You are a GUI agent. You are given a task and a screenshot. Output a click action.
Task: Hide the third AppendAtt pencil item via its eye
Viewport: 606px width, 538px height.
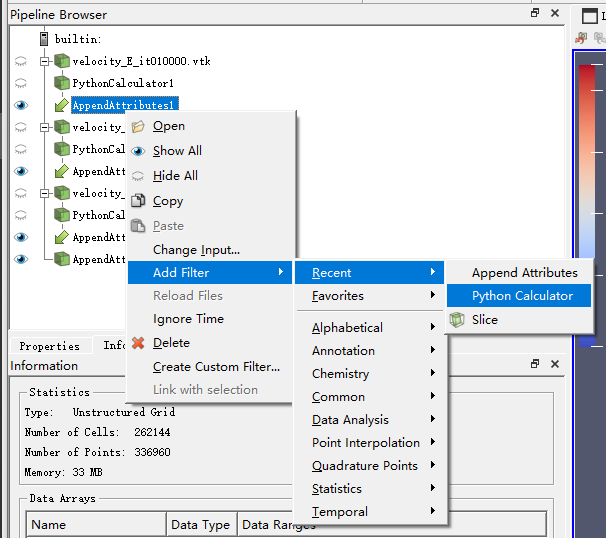click(x=21, y=237)
